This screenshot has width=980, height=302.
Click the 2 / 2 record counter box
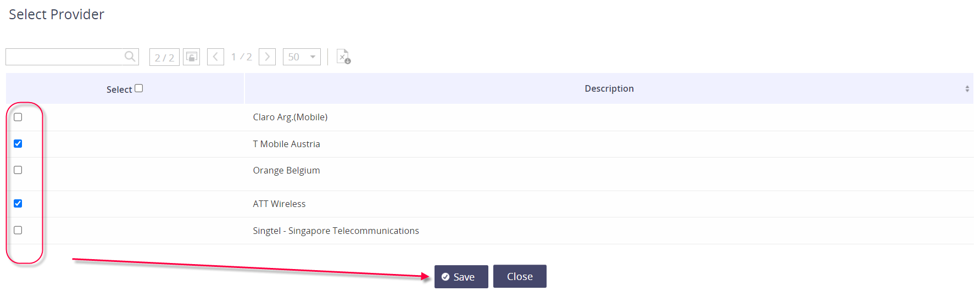coord(164,57)
